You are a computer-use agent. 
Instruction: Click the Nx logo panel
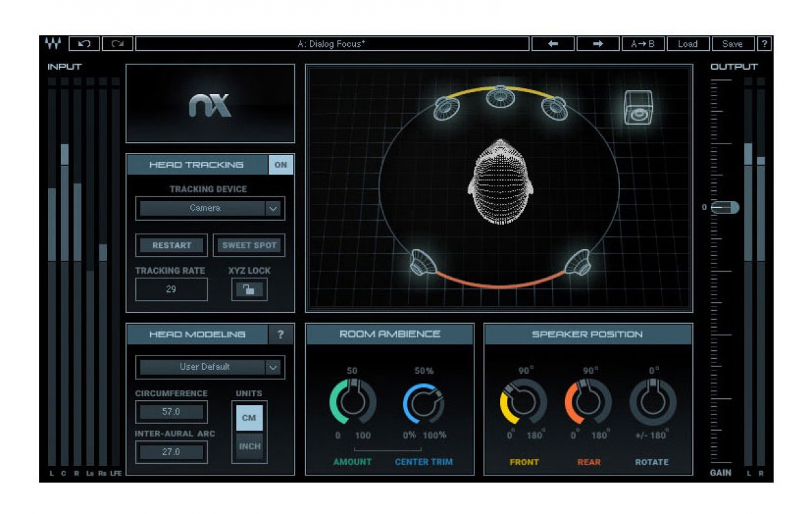click(210, 104)
